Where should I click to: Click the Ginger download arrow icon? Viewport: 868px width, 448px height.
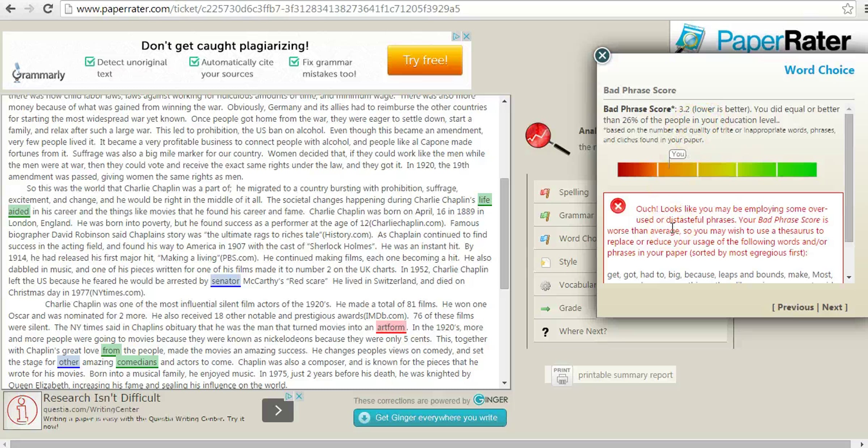click(x=364, y=418)
